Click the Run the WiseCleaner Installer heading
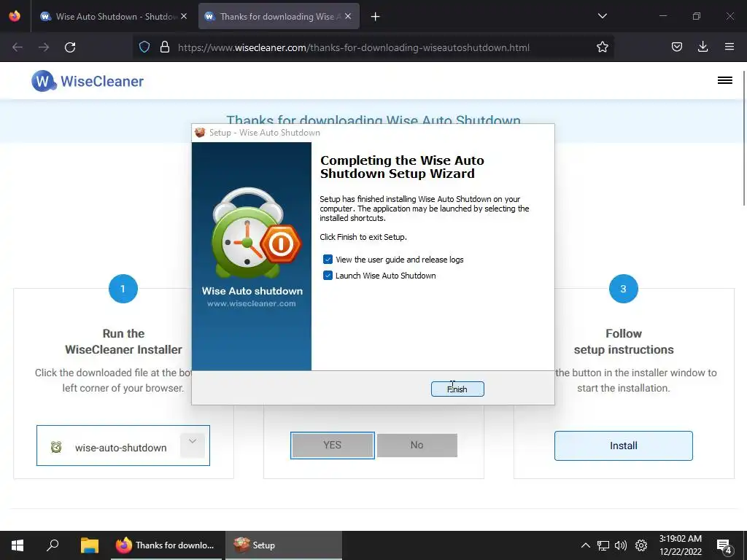The height and width of the screenshot is (560, 747). [123, 341]
